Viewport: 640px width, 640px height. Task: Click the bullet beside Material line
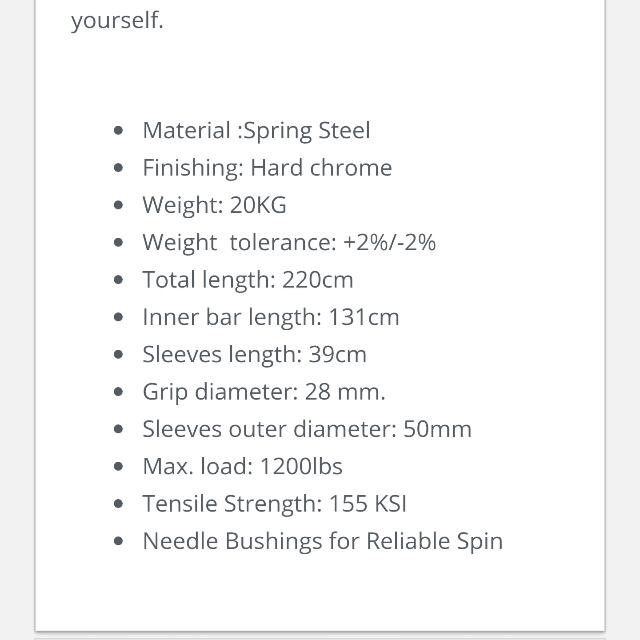pyautogui.click(x=118, y=131)
